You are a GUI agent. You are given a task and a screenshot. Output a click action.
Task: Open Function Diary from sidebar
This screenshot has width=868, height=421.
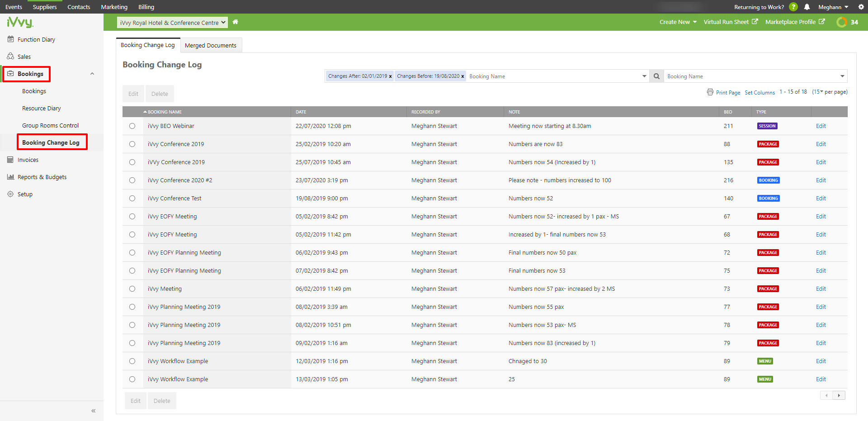pos(36,39)
